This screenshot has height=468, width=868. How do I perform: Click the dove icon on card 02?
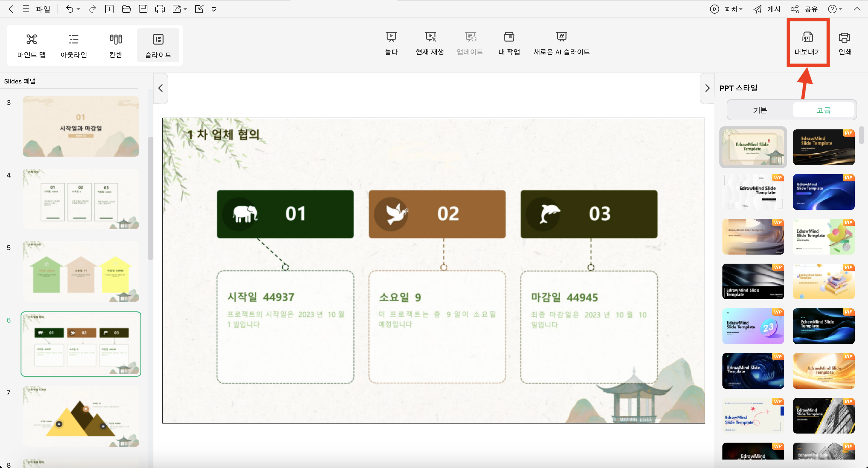[397, 214]
